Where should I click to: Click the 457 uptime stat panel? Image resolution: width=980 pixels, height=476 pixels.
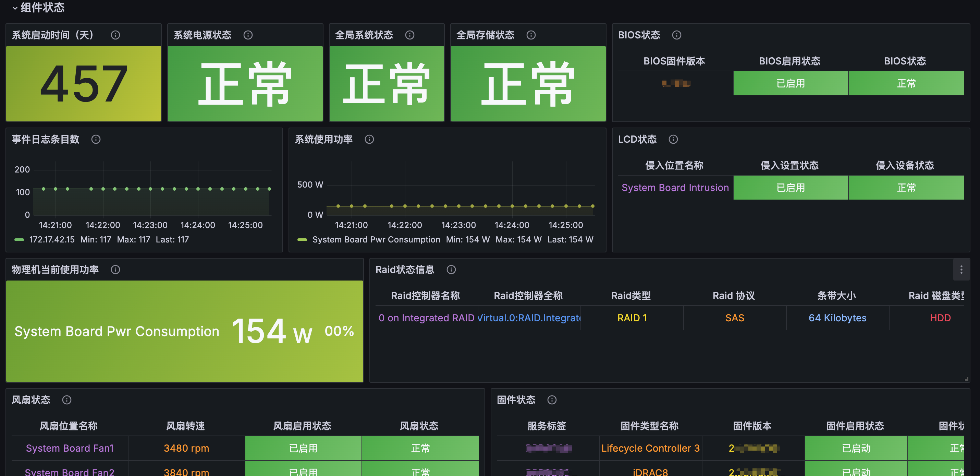tap(84, 84)
